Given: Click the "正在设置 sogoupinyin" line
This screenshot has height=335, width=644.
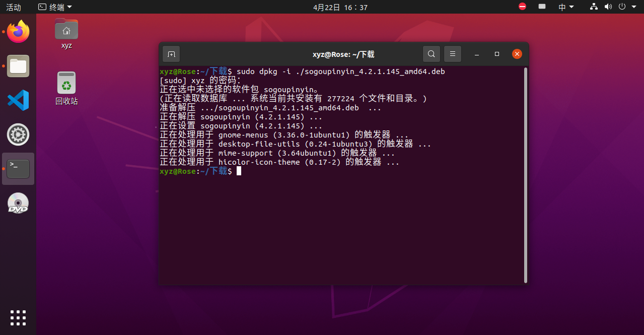Looking at the screenshot, I should [241, 126].
